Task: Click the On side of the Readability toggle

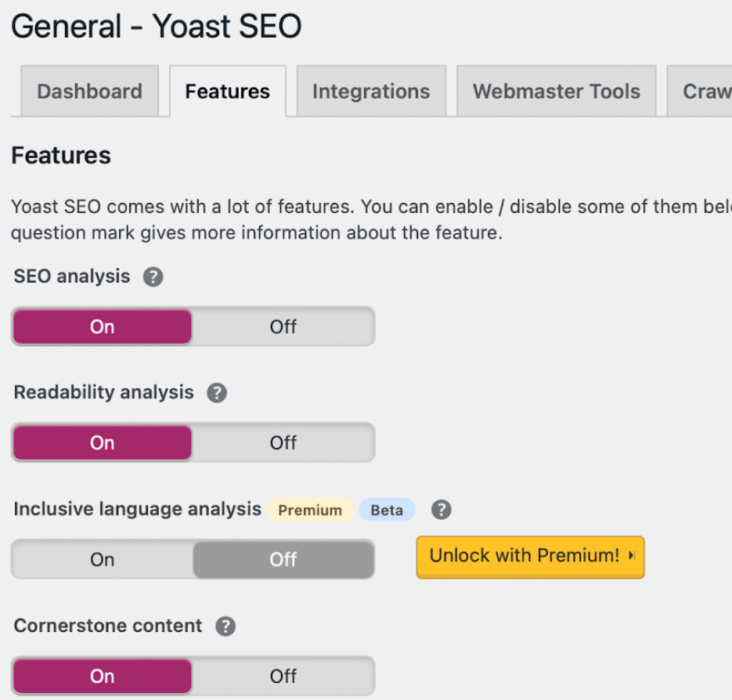Action: pos(101,442)
